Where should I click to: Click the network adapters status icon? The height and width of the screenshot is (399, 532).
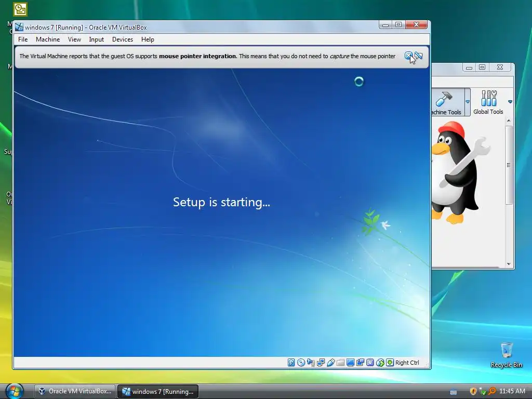(x=321, y=363)
